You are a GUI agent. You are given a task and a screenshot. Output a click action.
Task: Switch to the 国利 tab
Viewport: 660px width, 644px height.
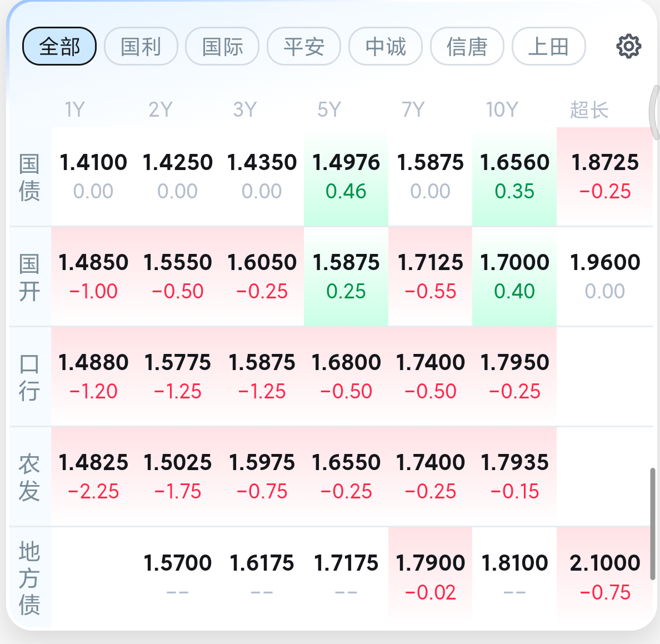(x=141, y=46)
